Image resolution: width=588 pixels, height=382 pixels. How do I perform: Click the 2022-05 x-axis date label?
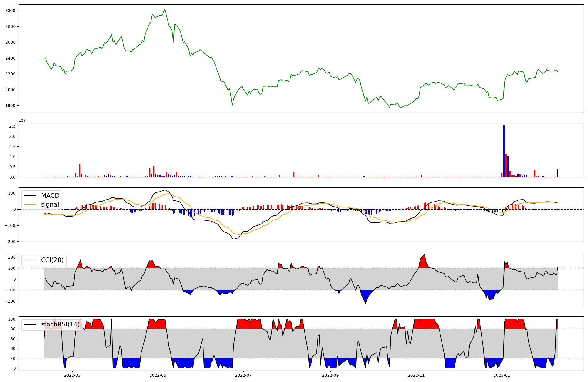158,375
